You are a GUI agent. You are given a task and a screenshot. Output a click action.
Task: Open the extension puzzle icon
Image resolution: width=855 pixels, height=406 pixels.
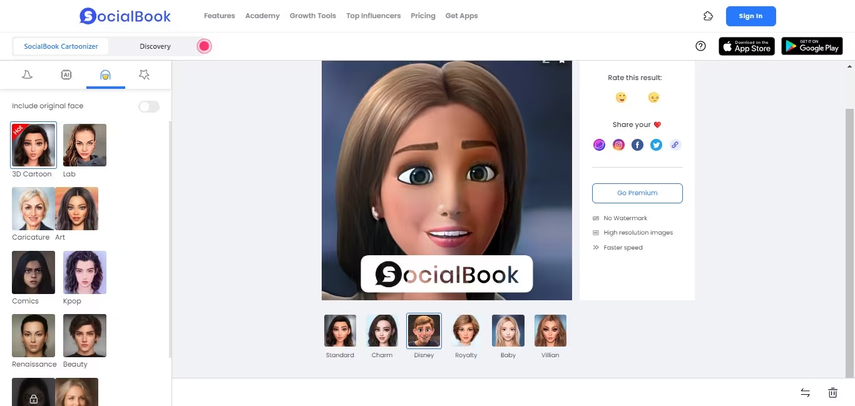click(x=708, y=16)
